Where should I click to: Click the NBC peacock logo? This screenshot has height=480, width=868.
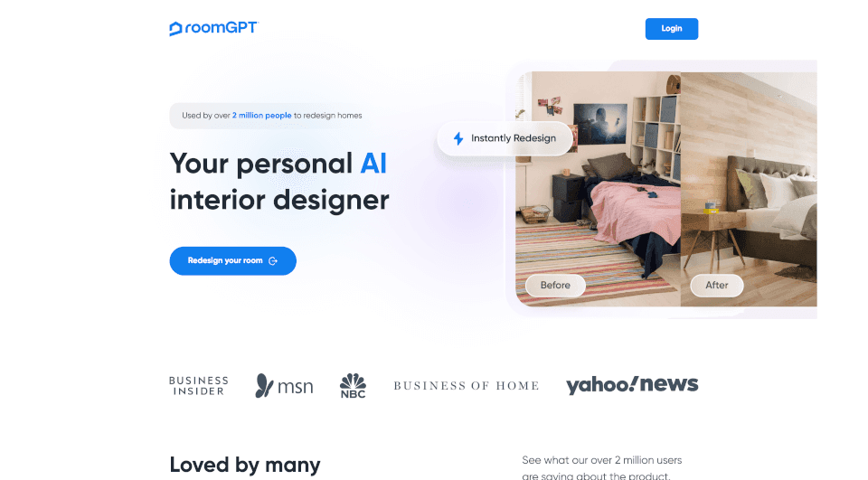click(x=353, y=386)
